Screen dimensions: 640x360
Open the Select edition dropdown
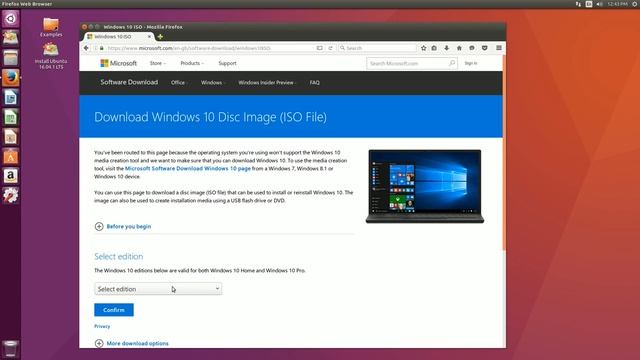(x=158, y=289)
